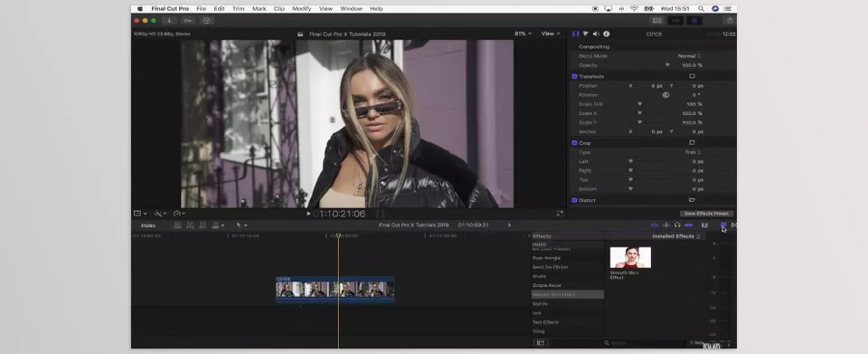Open the 81% viewer zoom dropdown
868x354 pixels.
point(523,33)
